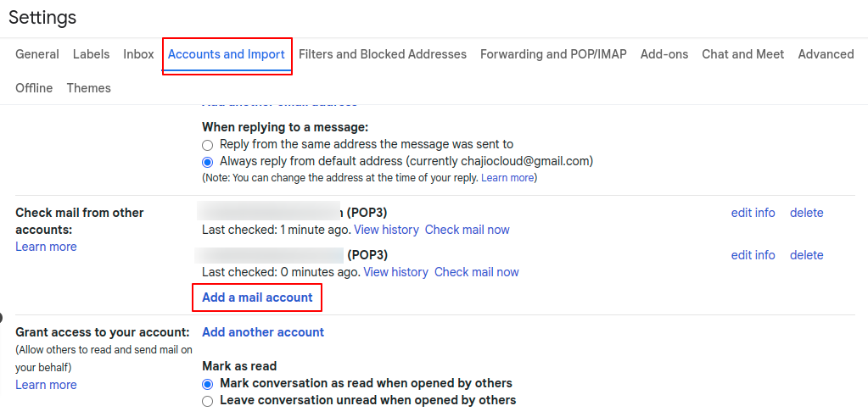Screen dimensions: 868x417
Task: Select Always reply from default address
Action: [208, 161]
